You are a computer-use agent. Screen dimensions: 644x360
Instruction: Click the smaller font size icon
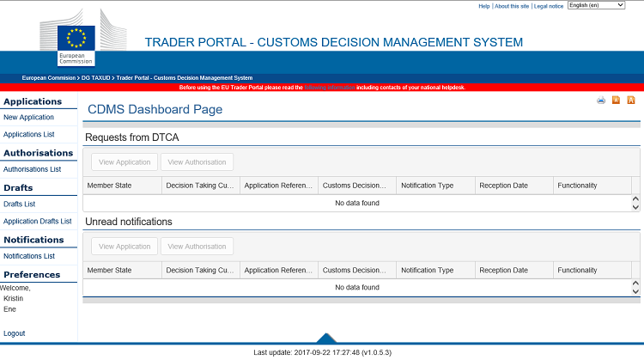click(616, 100)
